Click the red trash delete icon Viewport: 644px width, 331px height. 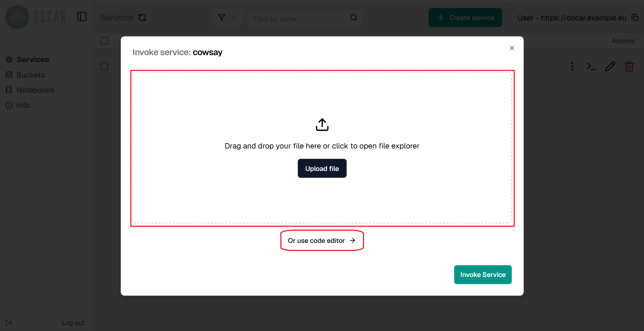(629, 66)
